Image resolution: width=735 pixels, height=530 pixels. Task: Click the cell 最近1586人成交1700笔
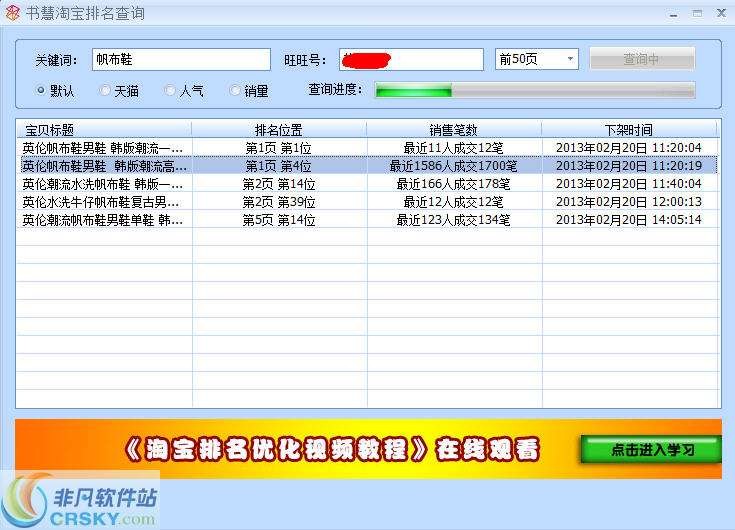(x=453, y=166)
